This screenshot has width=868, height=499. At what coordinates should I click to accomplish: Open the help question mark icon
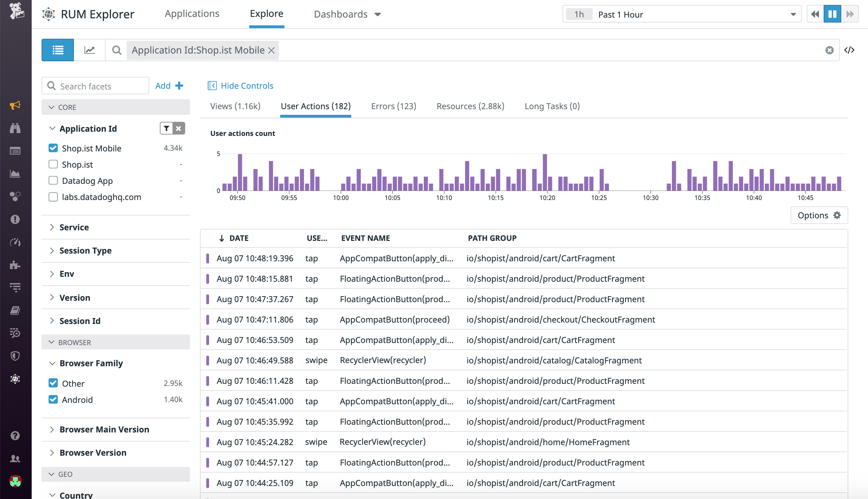point(15,436)
